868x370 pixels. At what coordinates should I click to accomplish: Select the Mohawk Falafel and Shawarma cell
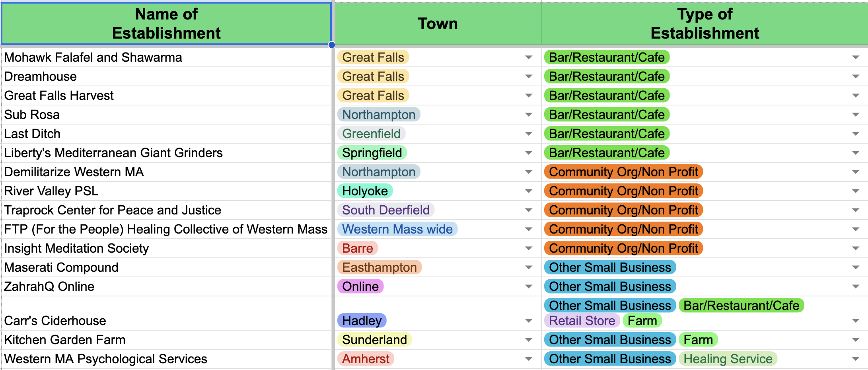(x=166, y=57)
